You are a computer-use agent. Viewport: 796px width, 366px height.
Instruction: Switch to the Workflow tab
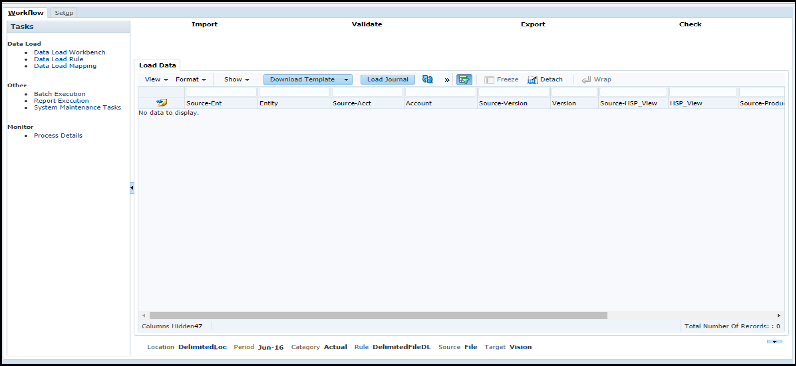click(x=26, y=13)
